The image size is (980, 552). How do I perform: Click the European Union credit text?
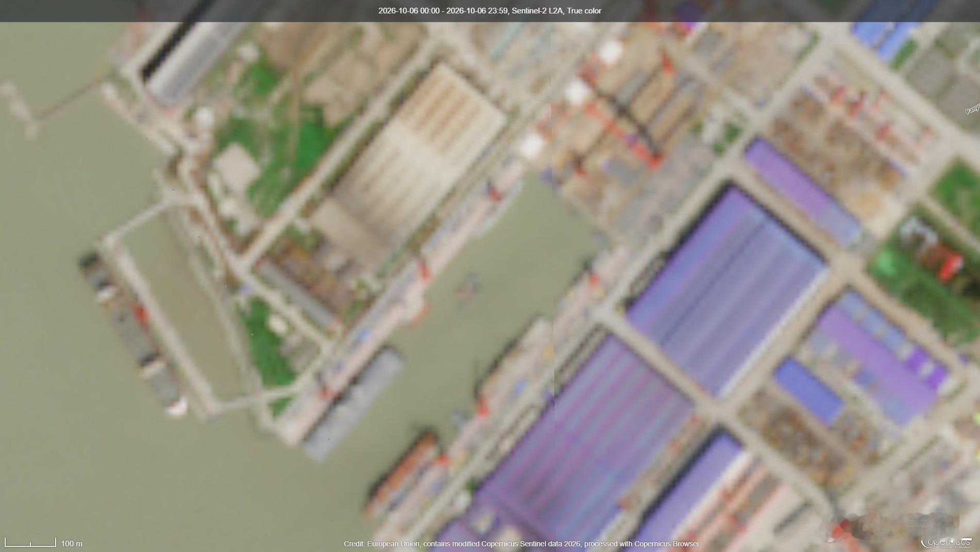click(521, 544)
